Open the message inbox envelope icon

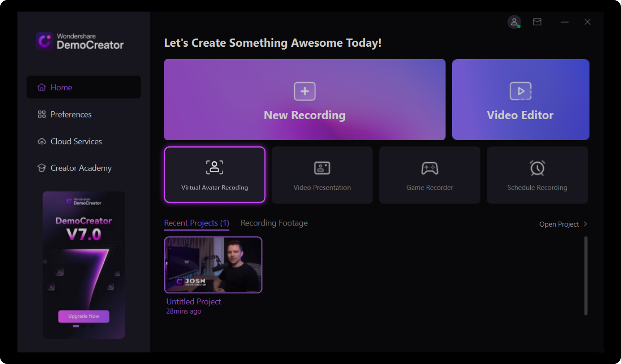point(537,22)
